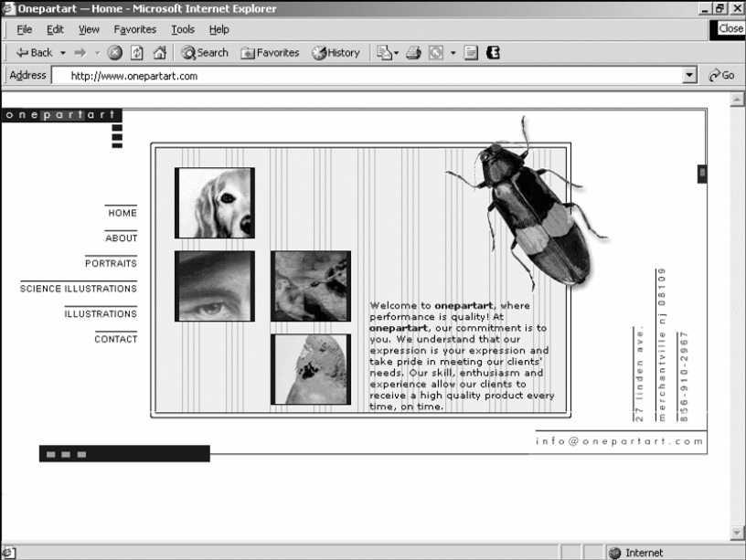Open the Address bar dropdown list
The image size is (746, 560).
[690, 76]
